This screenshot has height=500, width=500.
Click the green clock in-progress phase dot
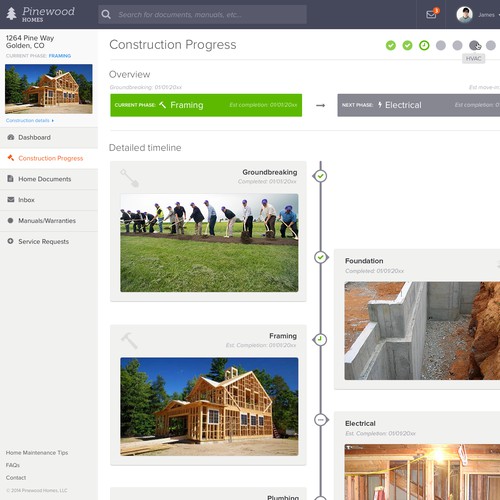(x=424, y=45)
